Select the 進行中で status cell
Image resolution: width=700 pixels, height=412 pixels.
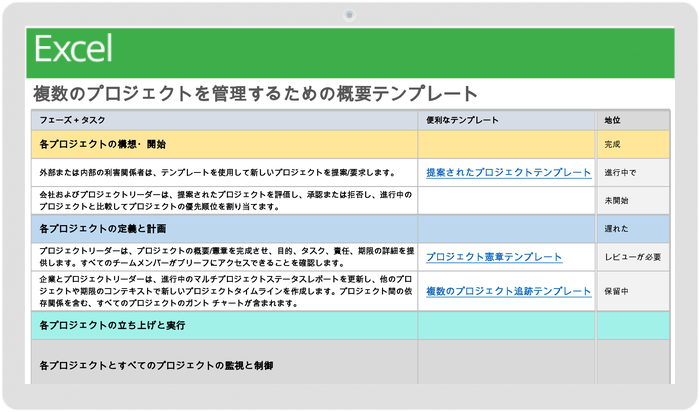[633, 173]
